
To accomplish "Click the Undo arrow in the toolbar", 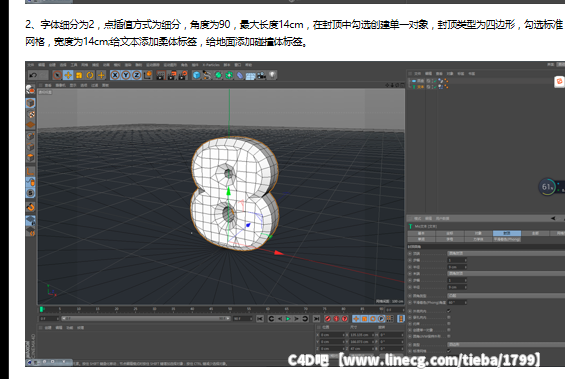I will pyautogui.click(x=33, y=75).
